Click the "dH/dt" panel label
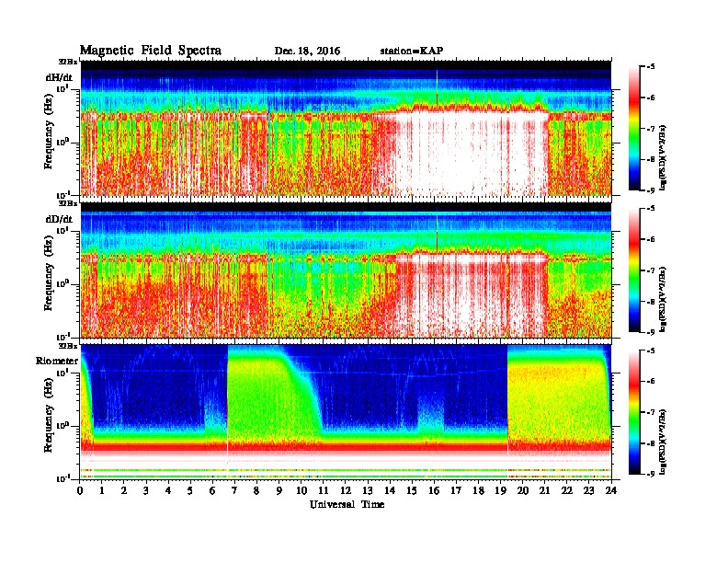 pos(59,77)
